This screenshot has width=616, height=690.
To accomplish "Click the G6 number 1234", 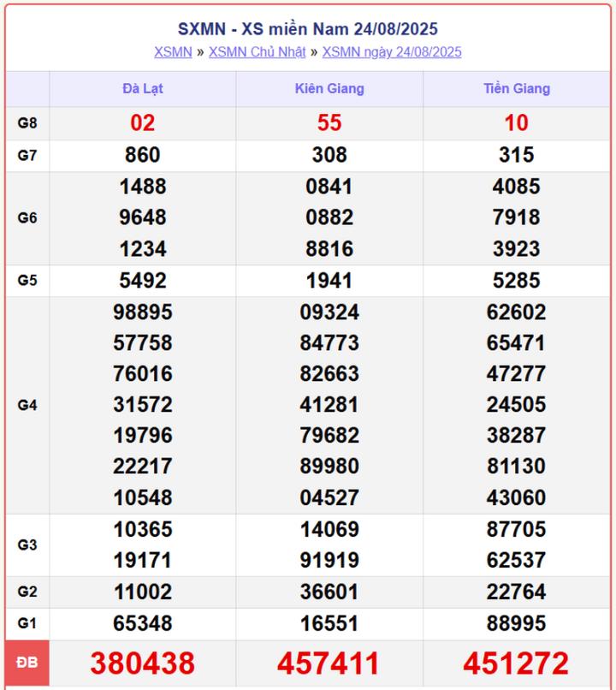I will (143, 249).
